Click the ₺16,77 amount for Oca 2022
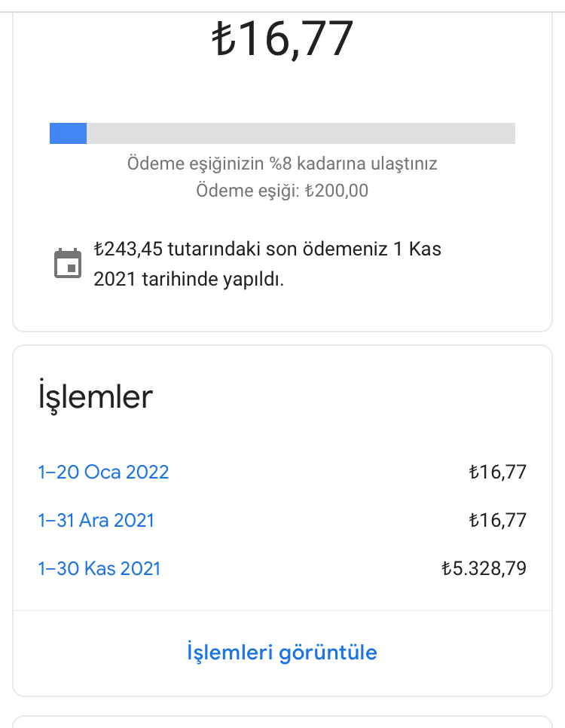 coord(498,473)
